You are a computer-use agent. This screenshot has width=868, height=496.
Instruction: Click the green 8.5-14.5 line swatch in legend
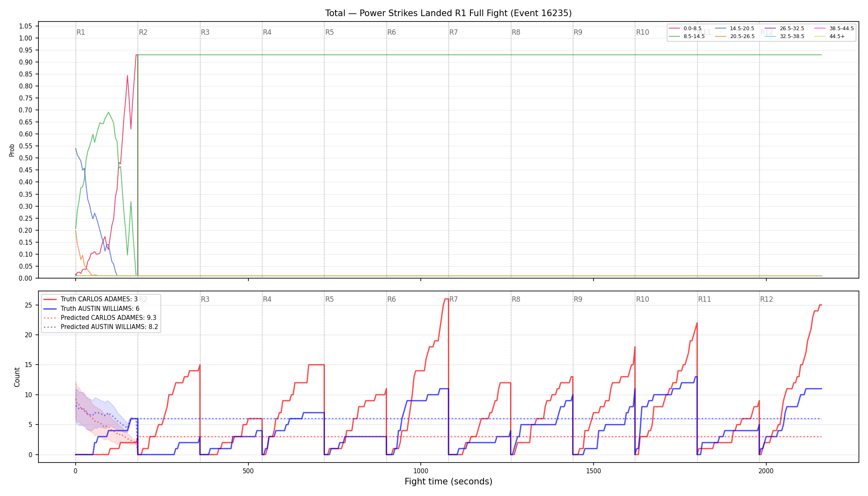675,36
